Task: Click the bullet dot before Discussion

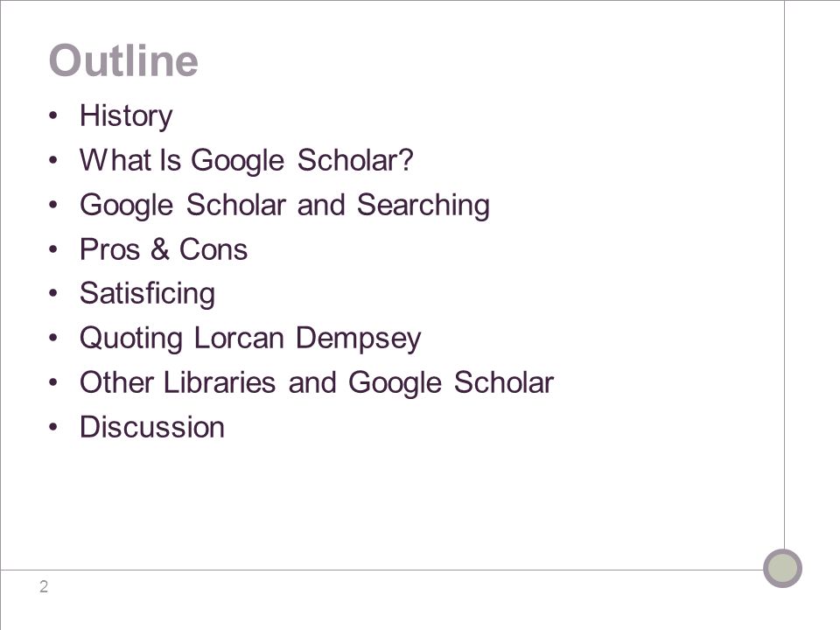Action: point(52,427)
